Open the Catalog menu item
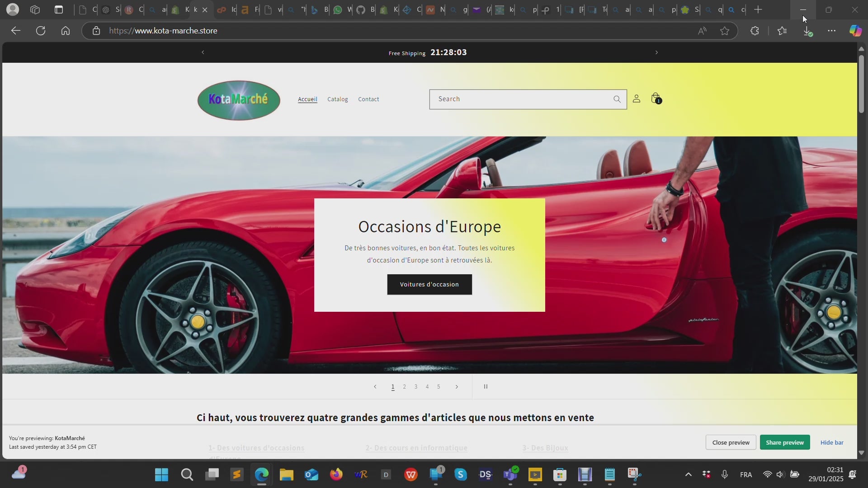The image size is (868, 488). [x=337, y=99]
